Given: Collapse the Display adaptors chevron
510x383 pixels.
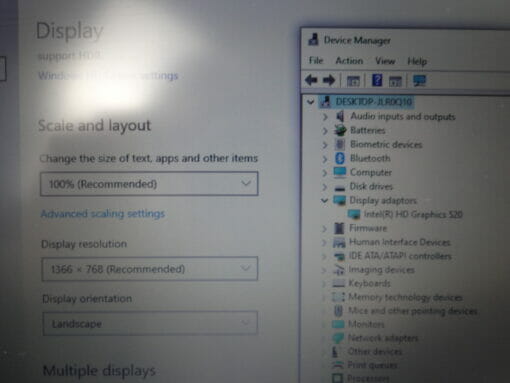Looking at the screenshot, I should pos(324,200).
